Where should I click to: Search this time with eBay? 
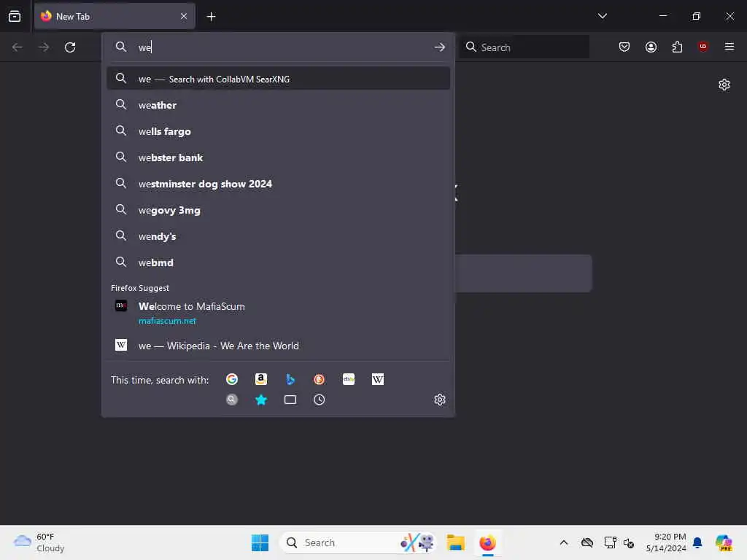(349, 379)
